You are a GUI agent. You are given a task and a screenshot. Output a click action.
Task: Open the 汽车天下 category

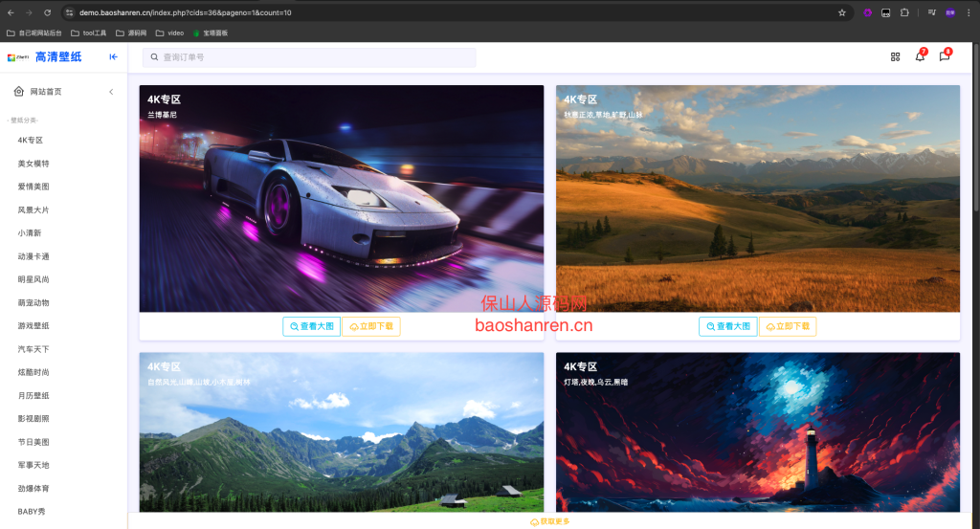33,349
